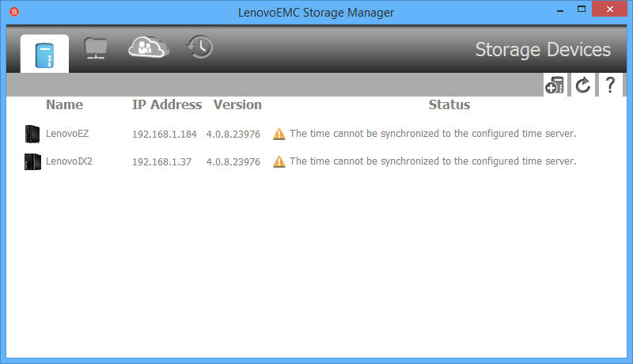Select the LenovoEZ device name

[67, 134]
